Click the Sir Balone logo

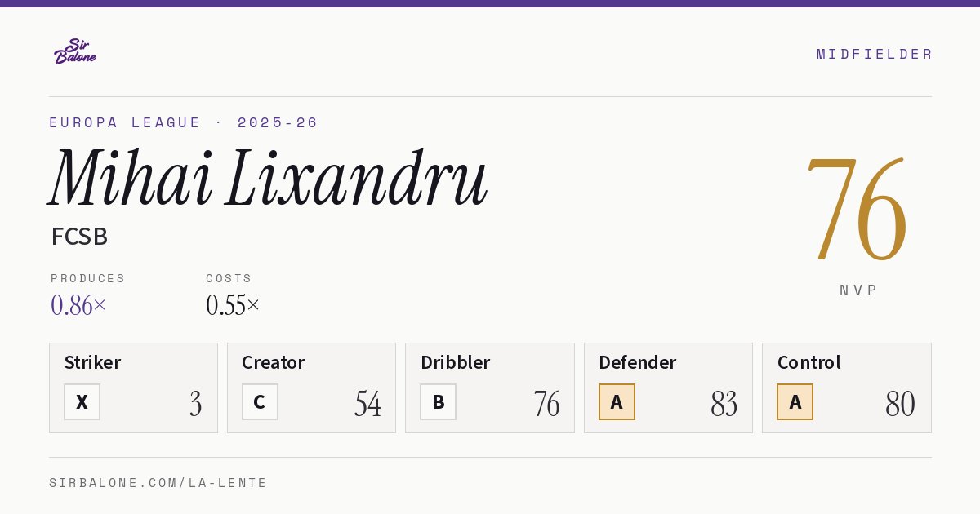[x=75, y=51]
